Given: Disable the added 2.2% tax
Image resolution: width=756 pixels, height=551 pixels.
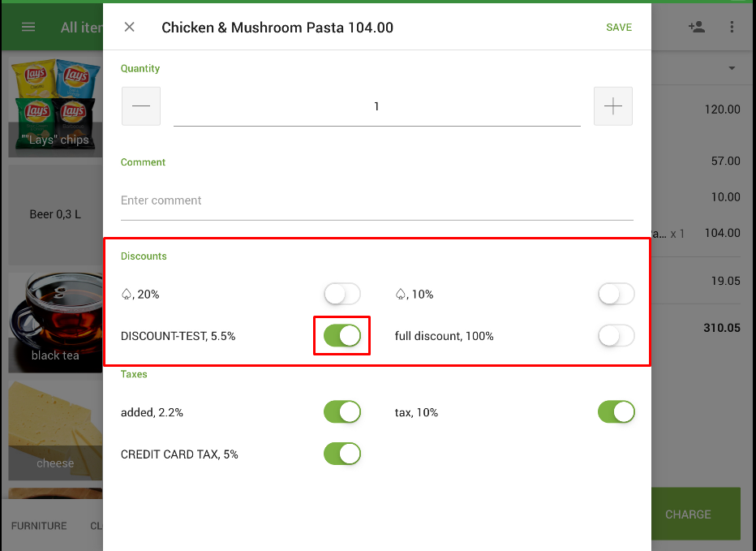Looking at the screenshot, I should click(x=341, y=412).
